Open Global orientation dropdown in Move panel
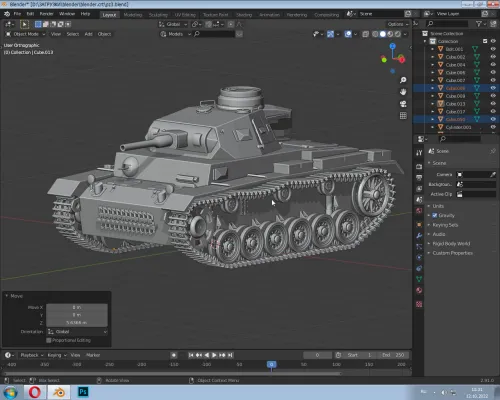Image resolution: width=500 pixels, height=400 pixels. [77, 332]
